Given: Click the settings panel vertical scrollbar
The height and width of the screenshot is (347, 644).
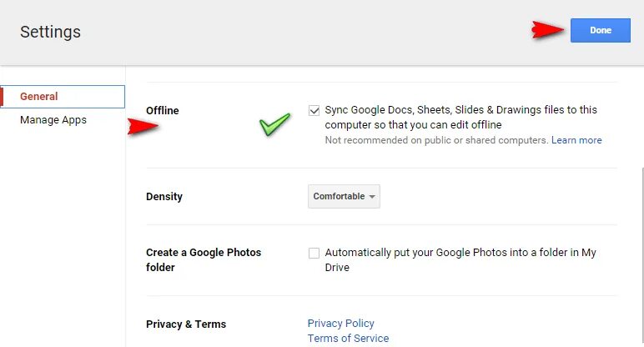Looking at the screenshot, I should click(x=641, y=250).
